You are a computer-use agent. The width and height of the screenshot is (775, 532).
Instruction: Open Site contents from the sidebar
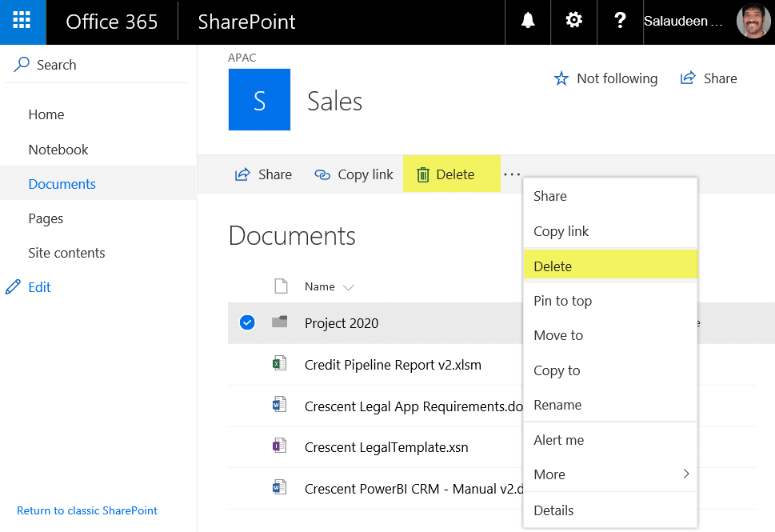pyautogui.click(x=66, y=252)
